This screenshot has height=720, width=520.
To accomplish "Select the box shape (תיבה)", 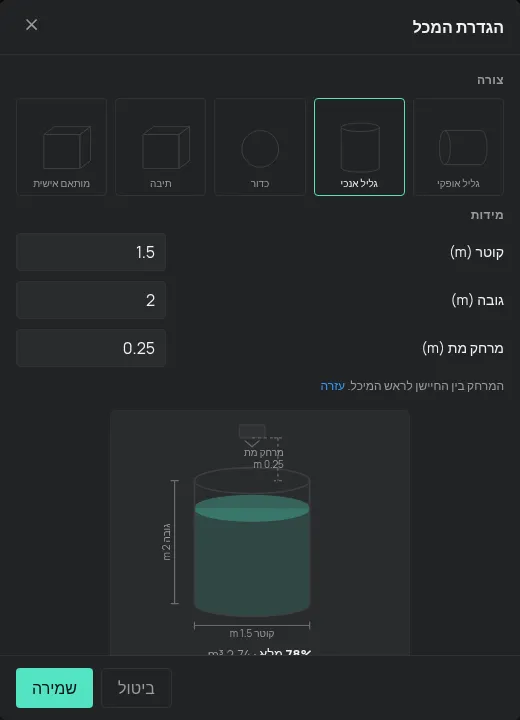I will tap(160, 147).
